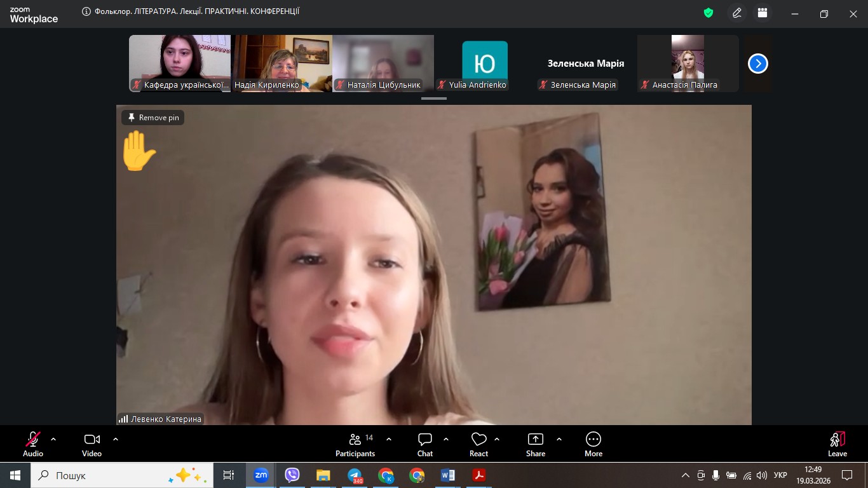This screenshot has height=488, width=868.
Task: Click the React heart icon
Action: 478,444
